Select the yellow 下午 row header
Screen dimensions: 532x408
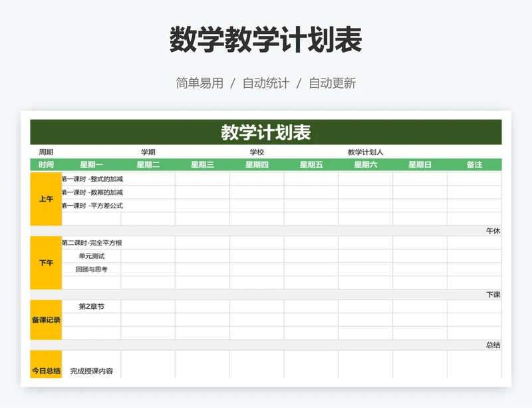[46, 263]
